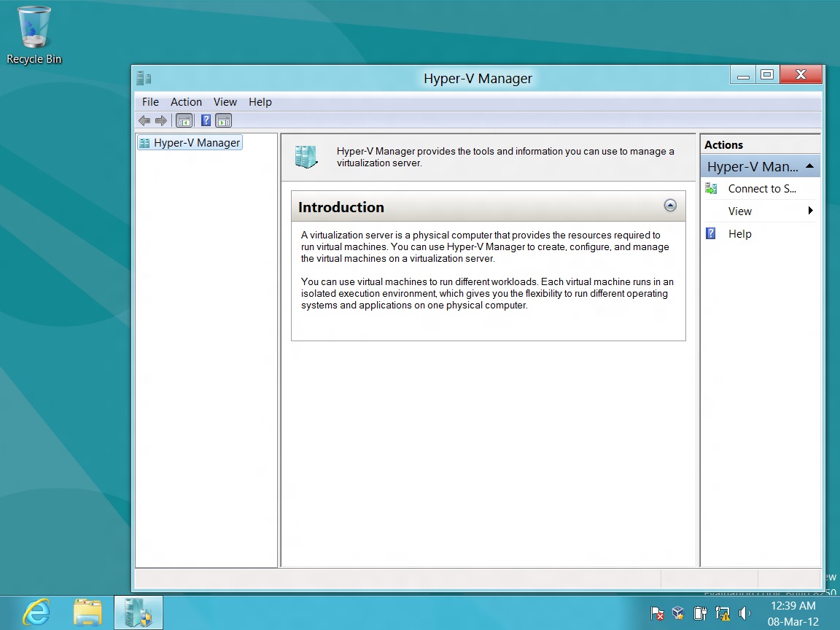
Task: Click the Hyper-V Manager taskbar button
Action: pos(139,612)
